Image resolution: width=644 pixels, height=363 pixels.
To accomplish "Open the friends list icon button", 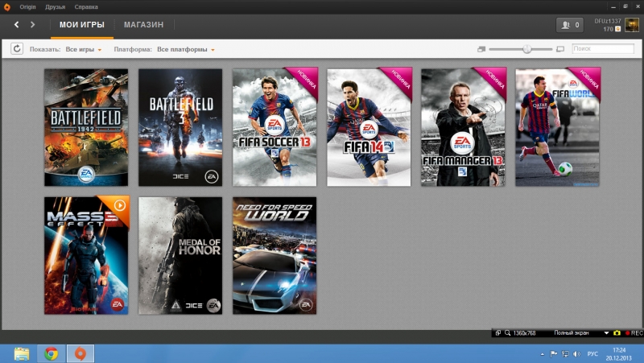I will [x=569, y=25].
